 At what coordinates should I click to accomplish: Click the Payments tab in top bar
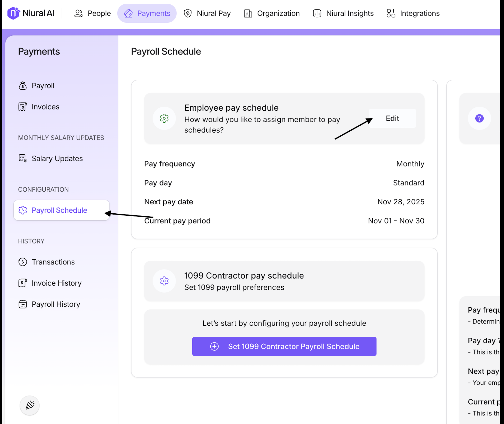[147, 13]
